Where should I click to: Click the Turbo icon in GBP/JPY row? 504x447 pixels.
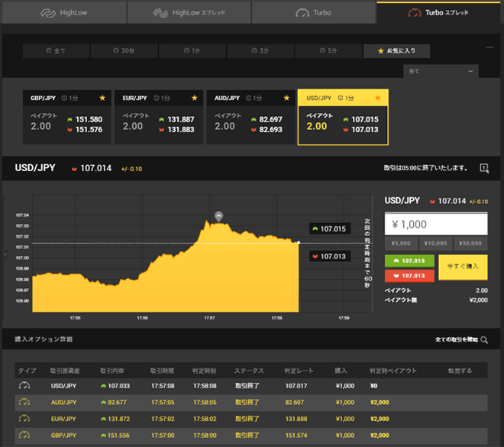tap(24, 435)
